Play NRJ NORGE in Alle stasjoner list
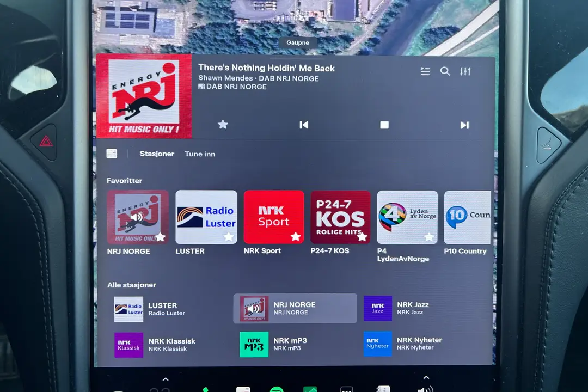 295,308
